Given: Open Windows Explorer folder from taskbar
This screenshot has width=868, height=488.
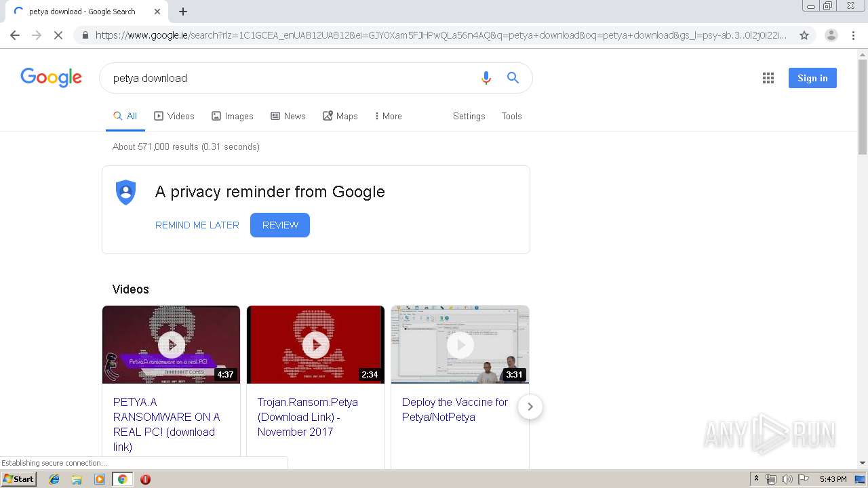Looking at the screenshot, I should coord(77,479).
